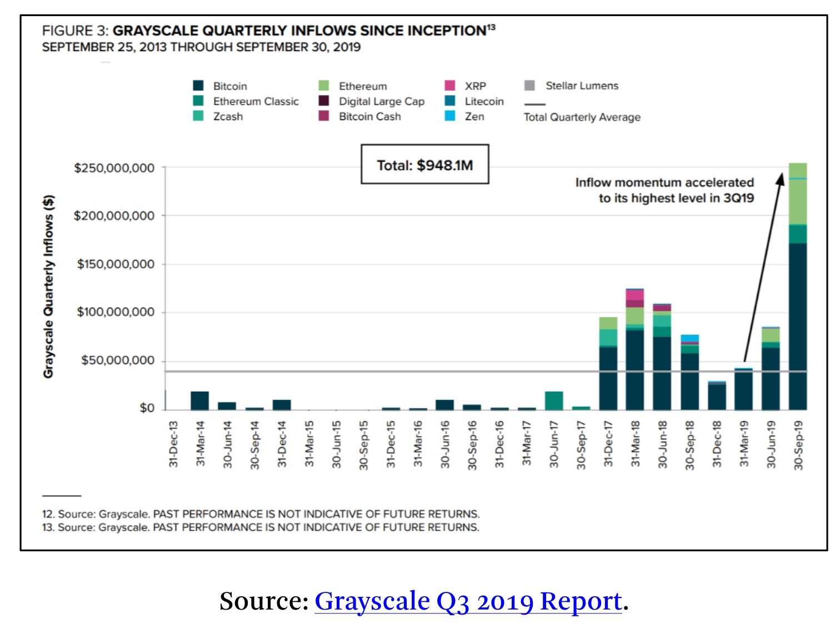Click the '30-Sep-18' date label

point(689,445)
